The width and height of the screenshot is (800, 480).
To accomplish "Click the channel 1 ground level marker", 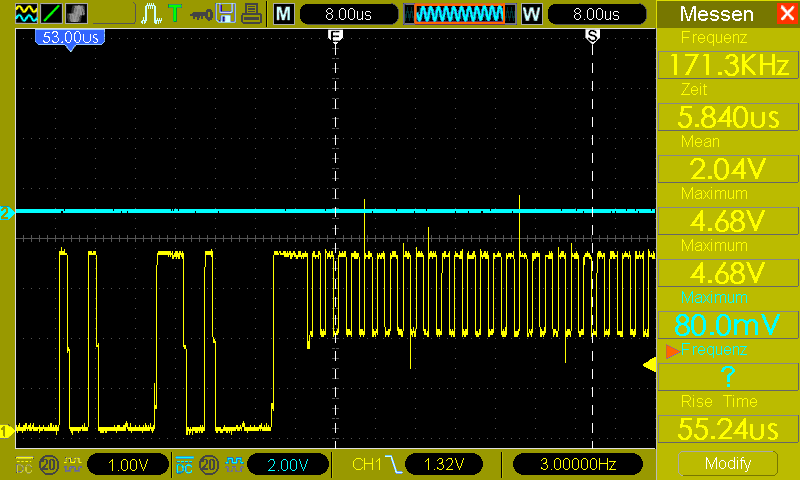I will [x=6, y=431].
